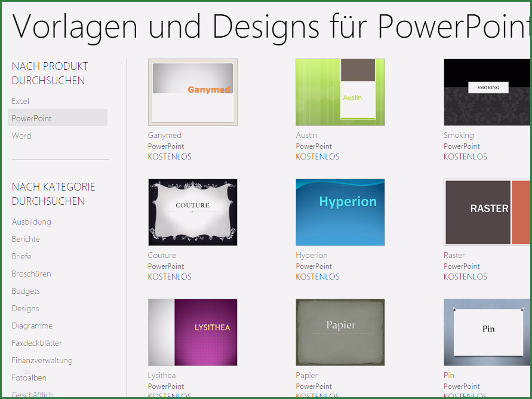Select the blue Hyperion template thumbnail

pos(340,212)
